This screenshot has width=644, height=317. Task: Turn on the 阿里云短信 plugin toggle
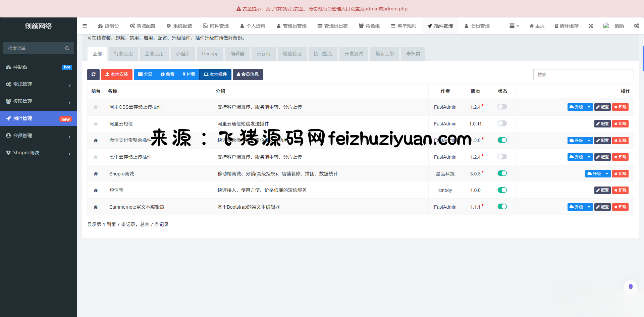pos(502,123)
